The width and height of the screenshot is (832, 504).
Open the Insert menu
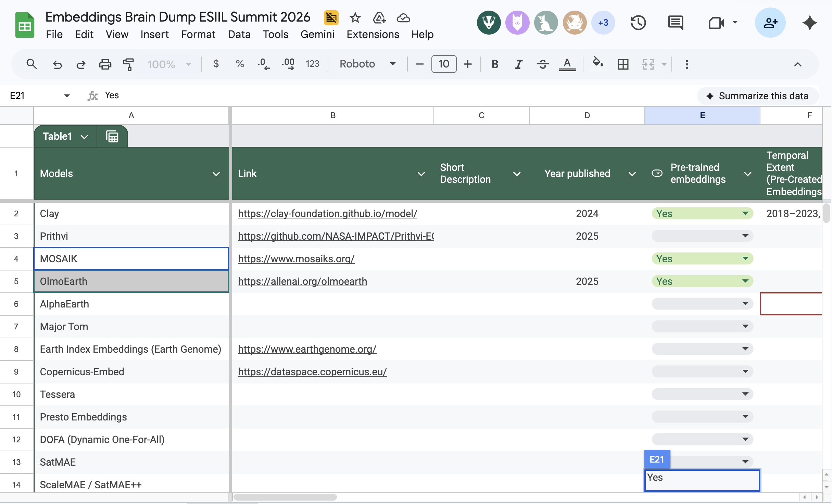click(x=154, y=34)
